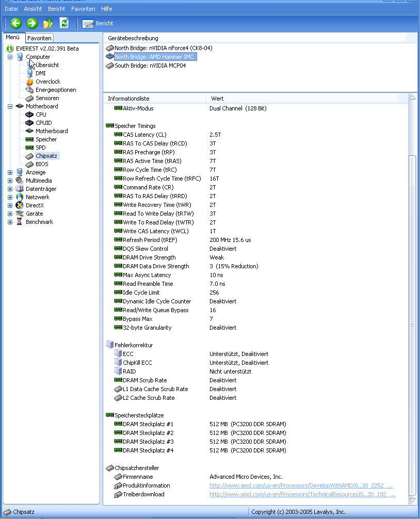Click the Overclock flame icon

[30, 82]
